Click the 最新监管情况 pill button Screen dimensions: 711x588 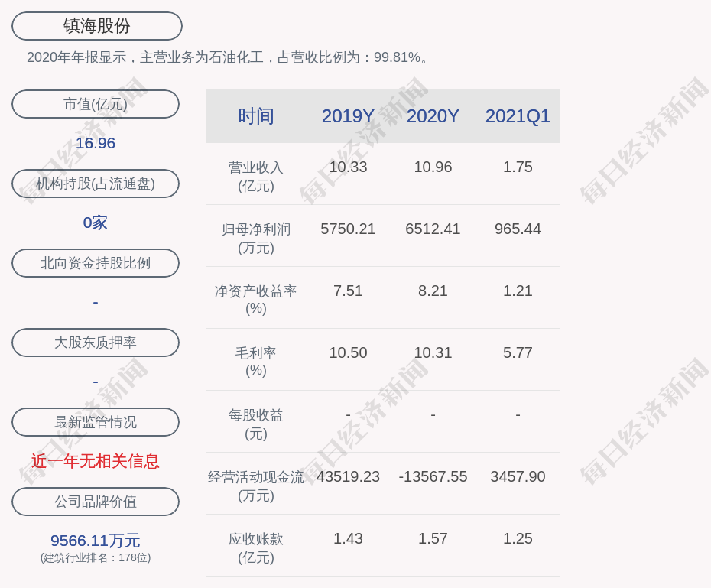point(96,422)
